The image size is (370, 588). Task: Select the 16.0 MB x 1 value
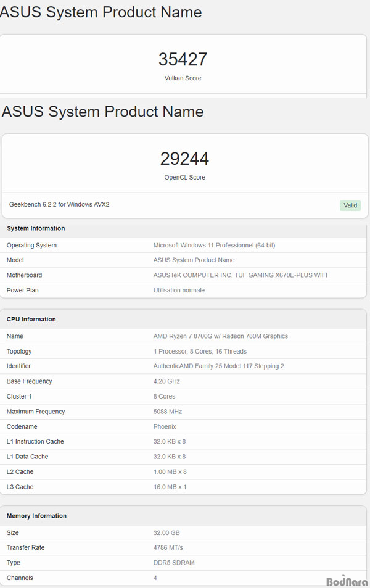click(x=170, y=487)
